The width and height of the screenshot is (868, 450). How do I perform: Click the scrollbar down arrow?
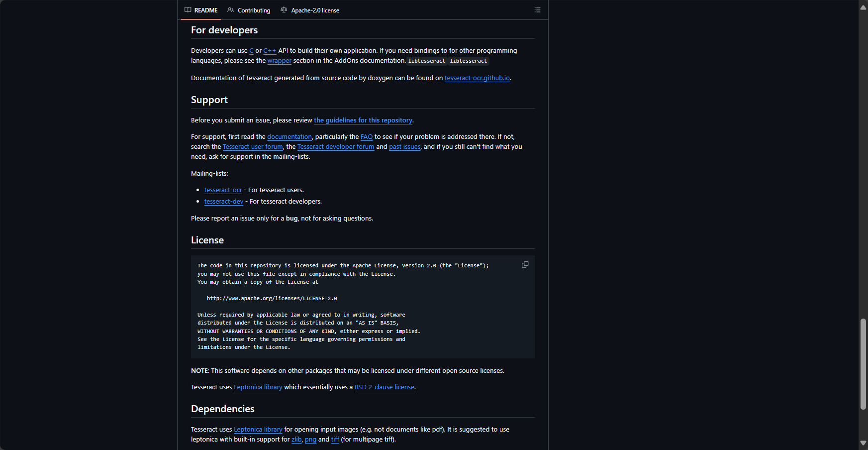[x=863, y=443]
